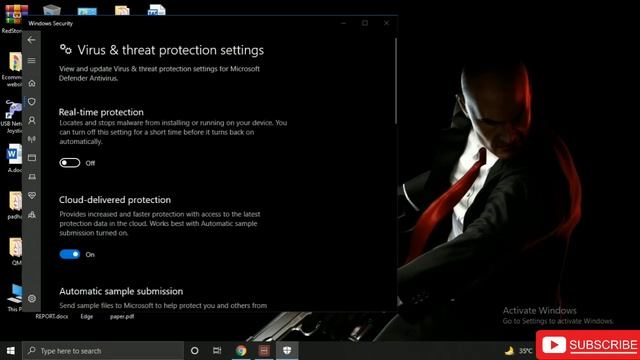
Task: Select the paper.pdf desktop file
Action: click(x=122, y=316)
